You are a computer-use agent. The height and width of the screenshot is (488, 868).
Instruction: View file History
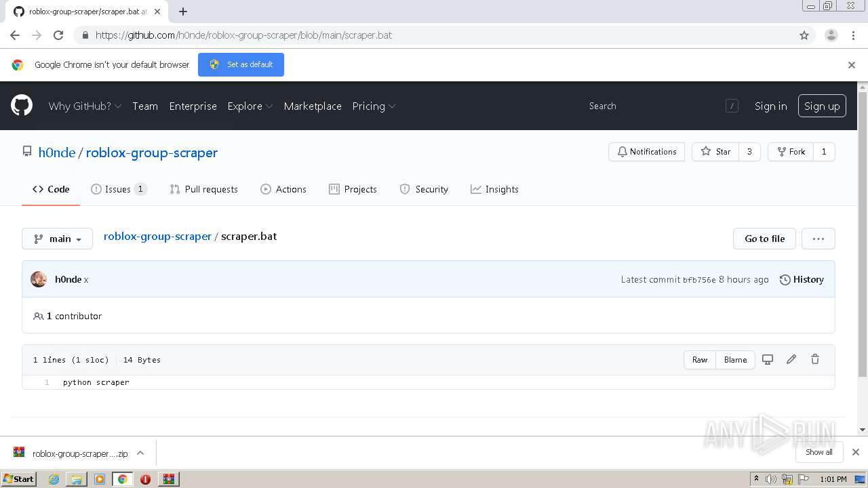pos(802,279)
